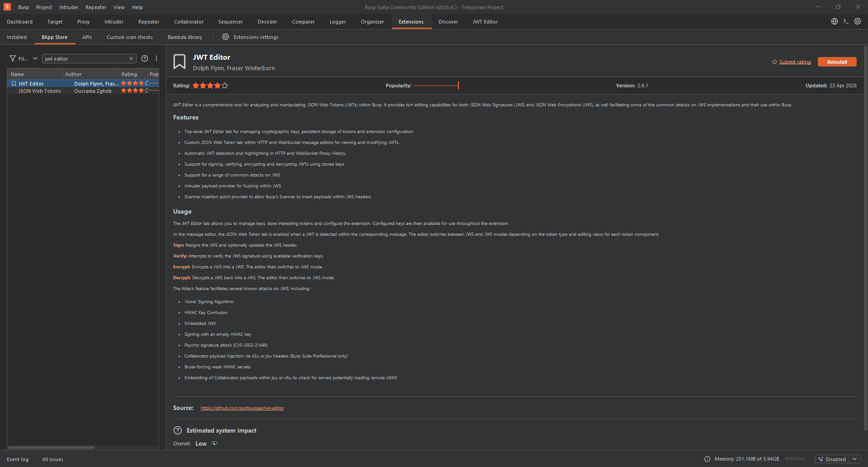Click author cell 'Oussama Zgheb'
Screen dimensions: 868x467
(93, 91)
